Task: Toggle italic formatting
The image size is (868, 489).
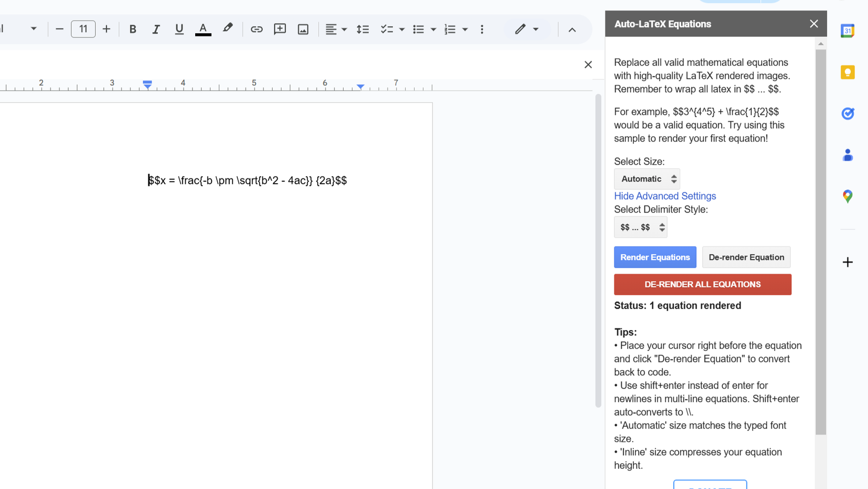Action: tap(156, 29)
